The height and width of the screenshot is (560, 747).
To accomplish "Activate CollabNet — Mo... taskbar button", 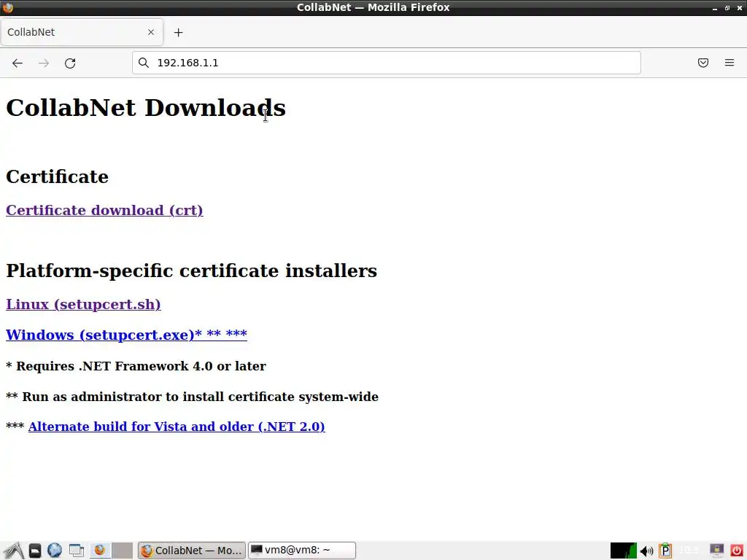I will point(192,551).
